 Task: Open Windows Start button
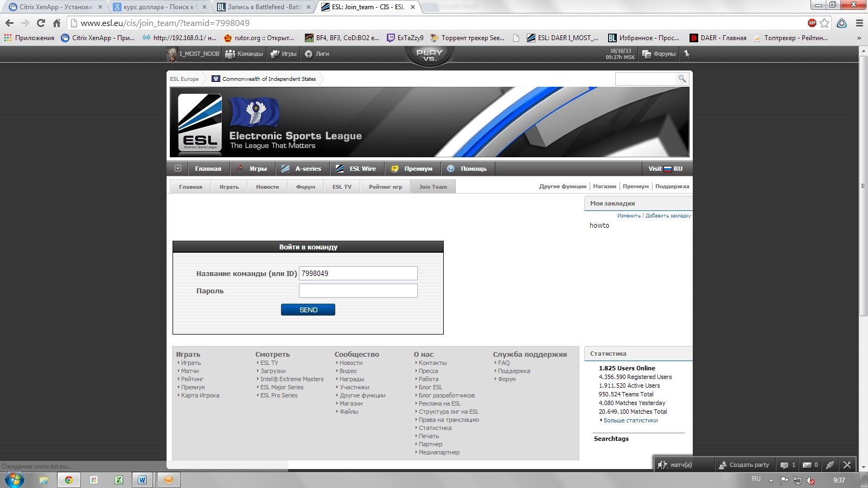14,480
